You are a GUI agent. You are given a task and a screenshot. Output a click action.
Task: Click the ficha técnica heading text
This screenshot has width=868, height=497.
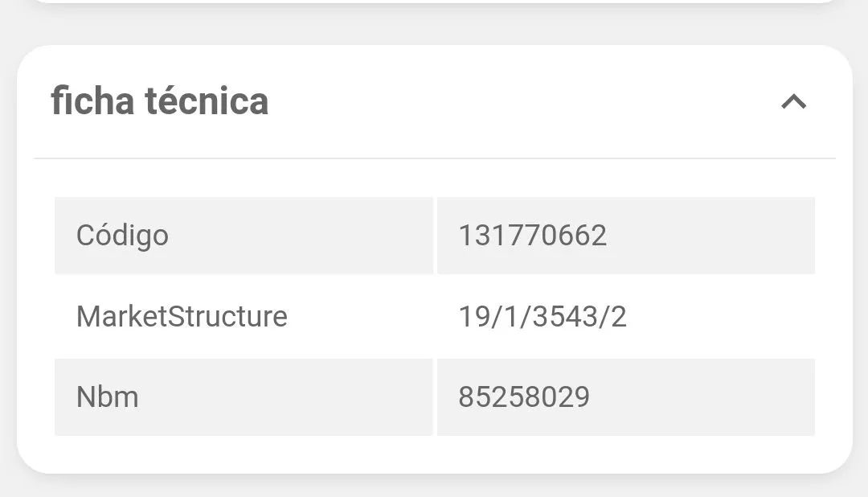coord(159,102)
